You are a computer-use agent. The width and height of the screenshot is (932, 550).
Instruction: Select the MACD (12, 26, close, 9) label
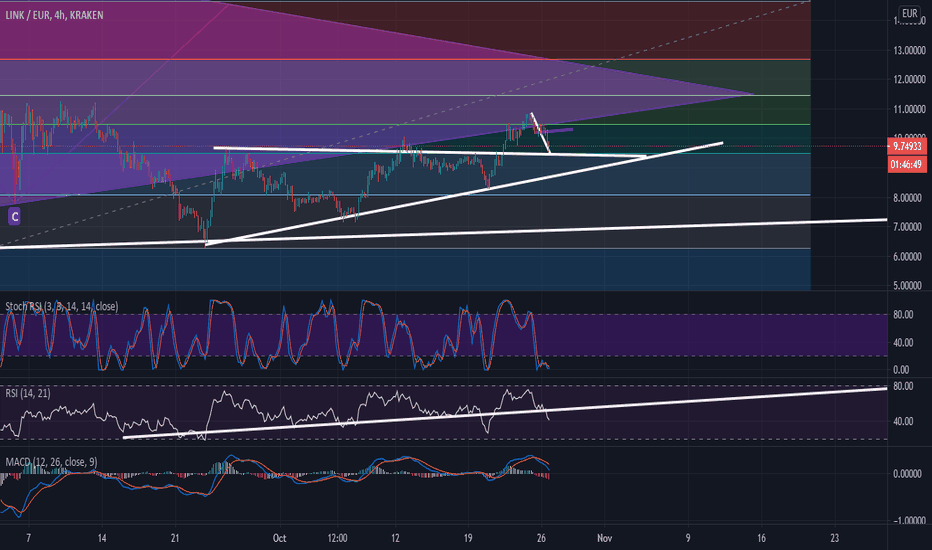51,462
